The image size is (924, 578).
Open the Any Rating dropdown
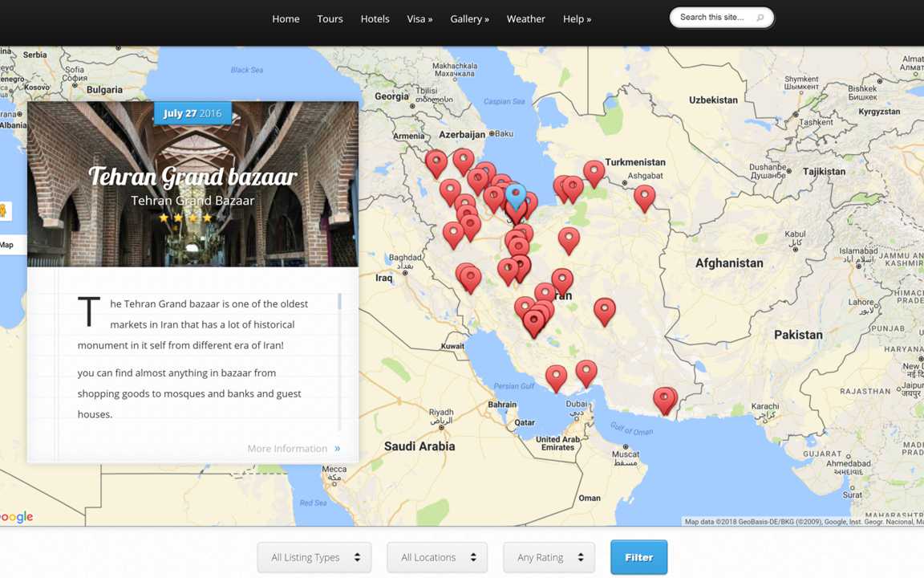(549, 557)
